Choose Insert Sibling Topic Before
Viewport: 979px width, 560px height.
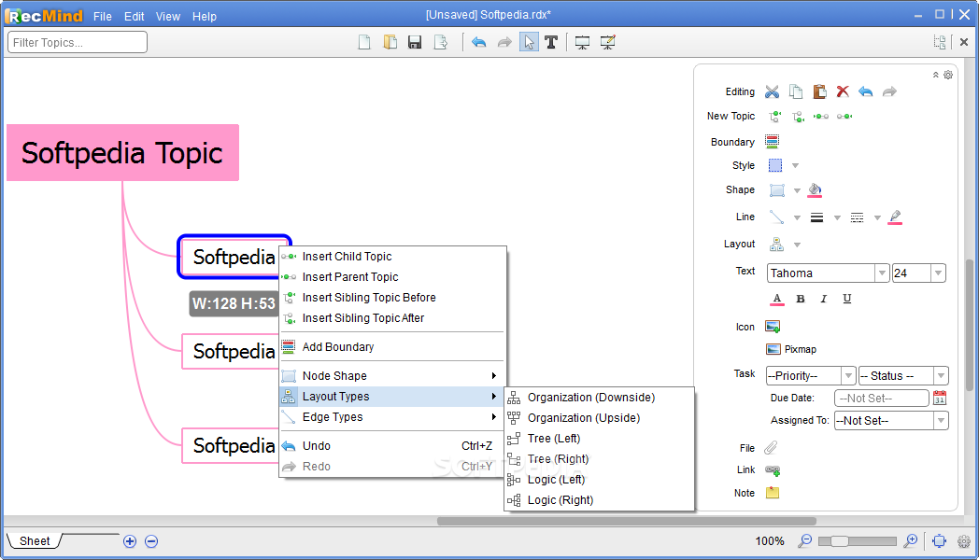(x=392, y=298)
